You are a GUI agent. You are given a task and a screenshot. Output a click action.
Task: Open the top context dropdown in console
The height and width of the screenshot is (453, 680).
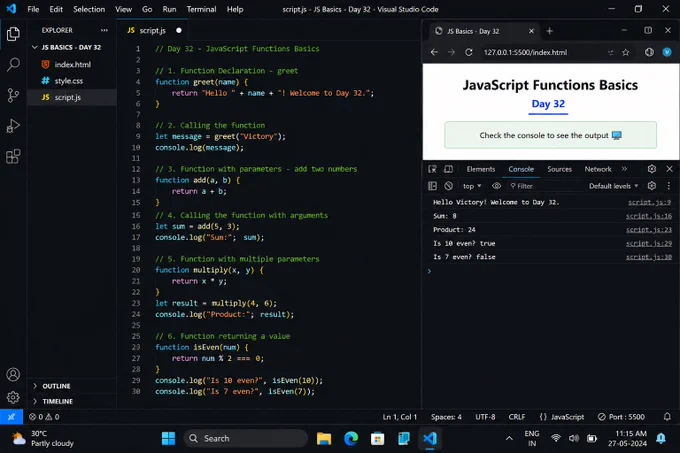click(x=472, y=186)
